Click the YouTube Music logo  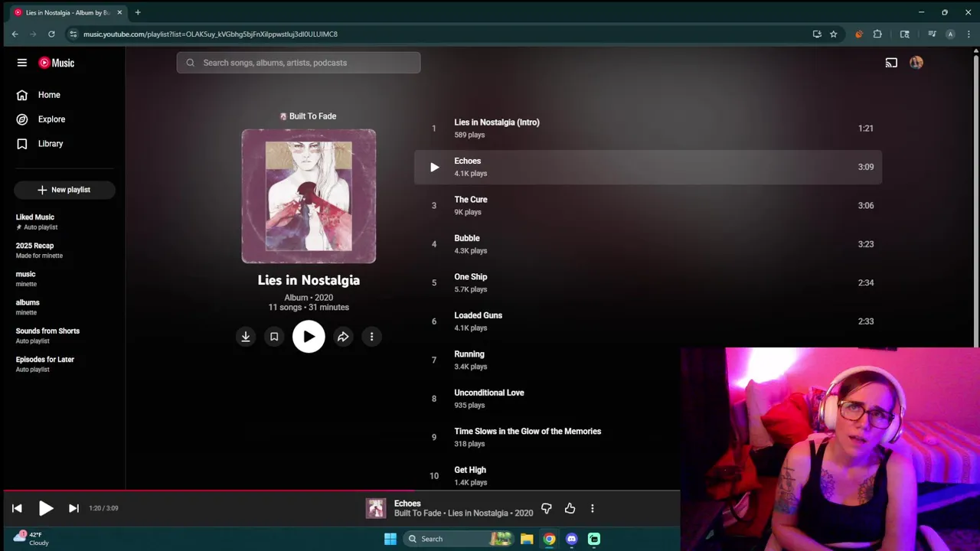tap(57, 63)
